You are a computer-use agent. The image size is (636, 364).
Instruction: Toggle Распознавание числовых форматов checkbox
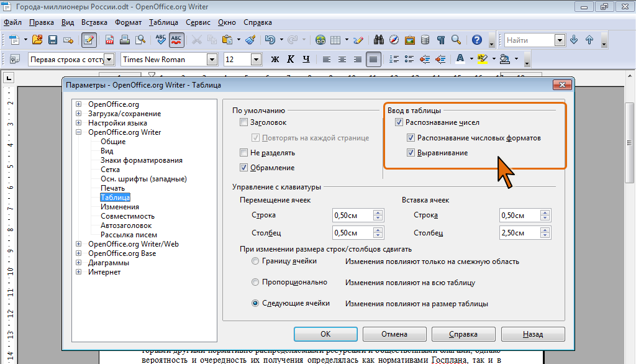click(411, 137)
